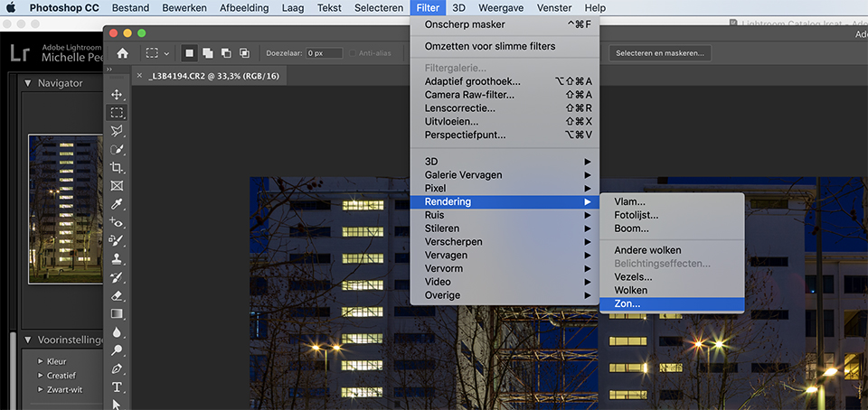868x410 pixels.
Task: Choose Fotolijst... render filter
Action: point(672,216)
